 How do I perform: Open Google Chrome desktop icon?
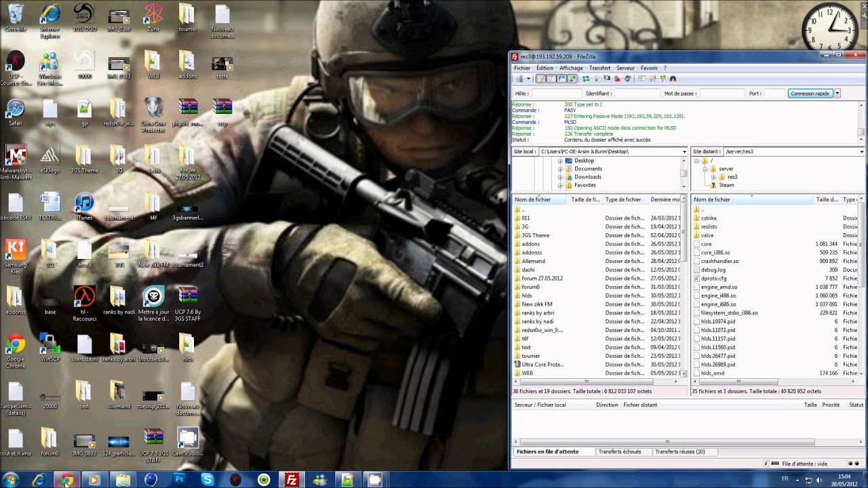click(15, 351)
